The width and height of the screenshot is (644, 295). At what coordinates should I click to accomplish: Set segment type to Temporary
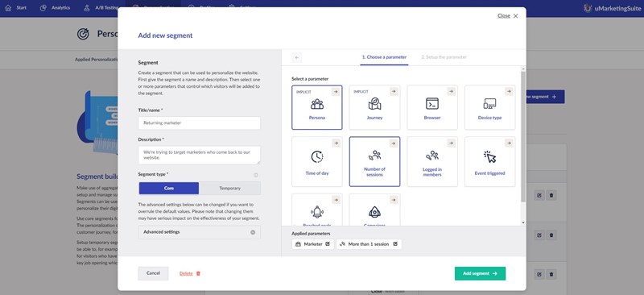tap(229, 188)
